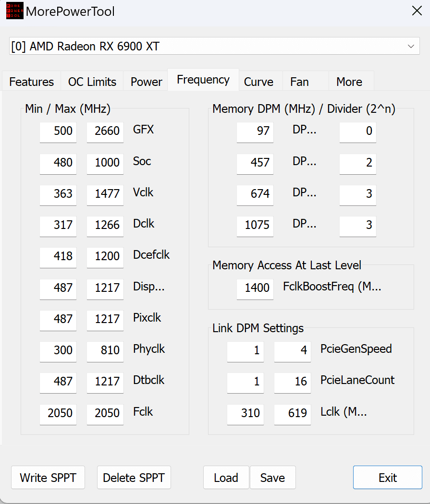
Task: Focus the Dtbclk maximum field
Action: (x=105, y=383)
